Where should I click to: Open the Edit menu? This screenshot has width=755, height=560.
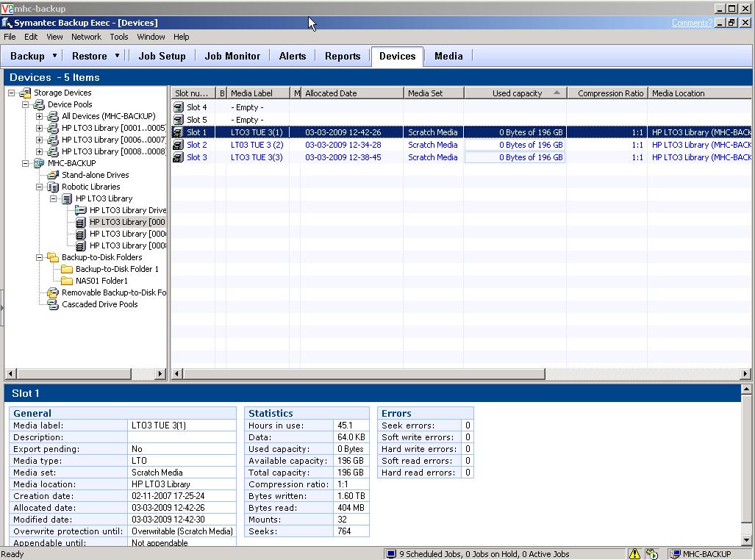pyautogui.click(x=31, y=37)
